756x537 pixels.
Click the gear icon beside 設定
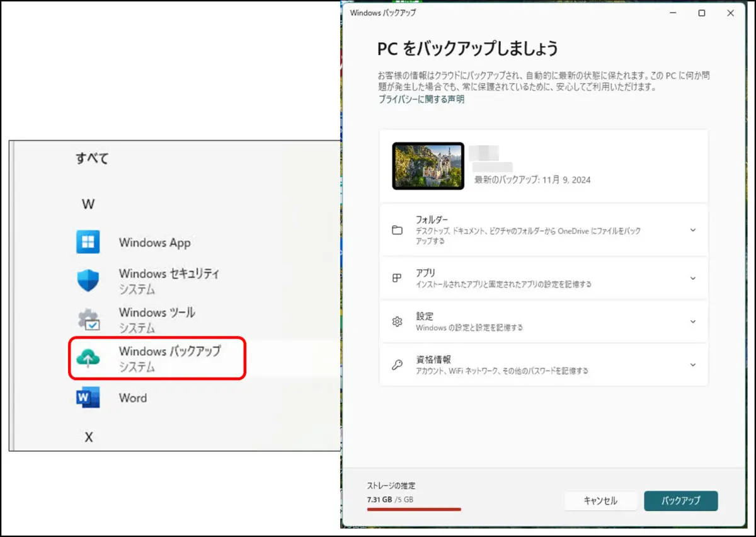[397, 321]
